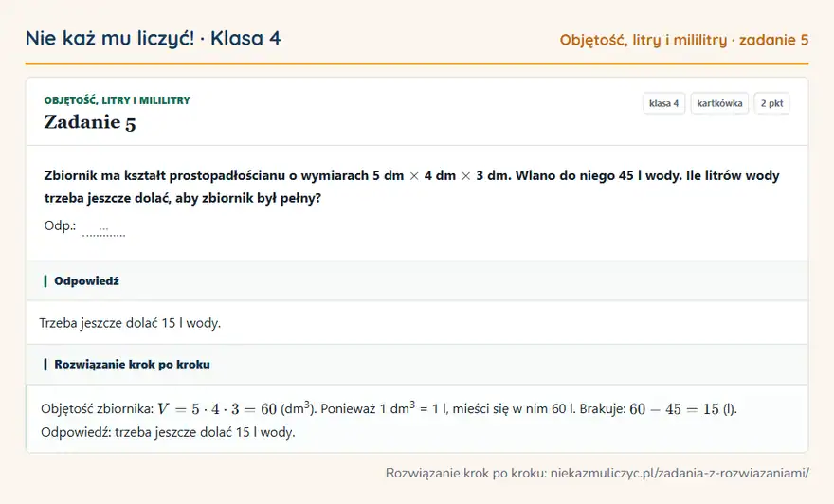
Task: Select the 'kartkówka' tag
Action: 719,103
